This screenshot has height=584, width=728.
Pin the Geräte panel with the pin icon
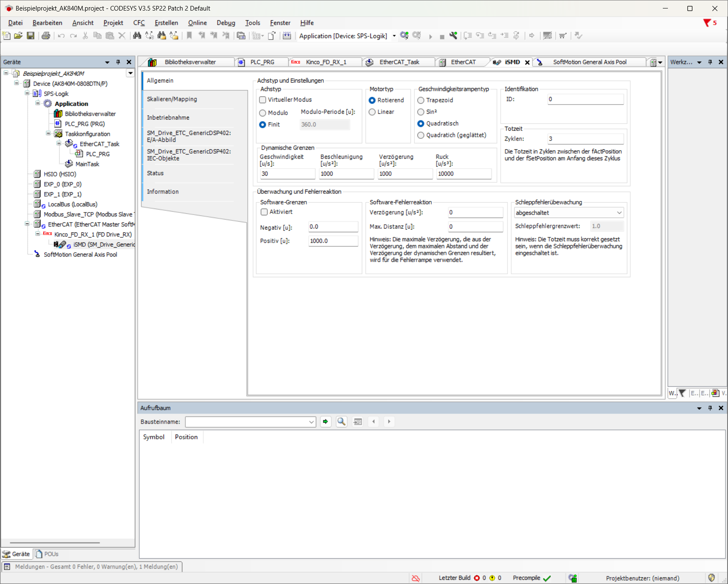[x=118, y=62]
